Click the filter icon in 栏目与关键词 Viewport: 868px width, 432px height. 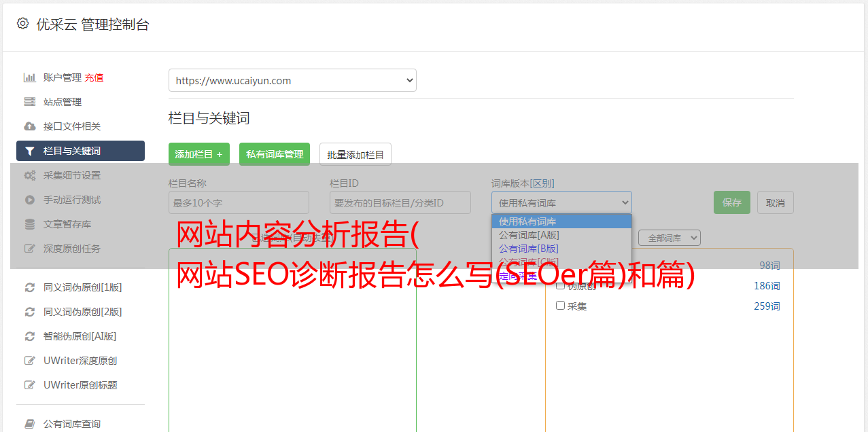click(x=29, y=151)
